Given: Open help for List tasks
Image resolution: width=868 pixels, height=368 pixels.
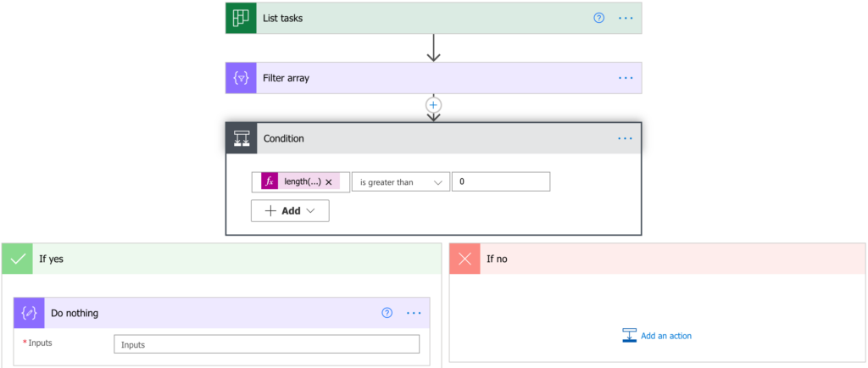Looking at the screenshot, I should pos(599,19).
